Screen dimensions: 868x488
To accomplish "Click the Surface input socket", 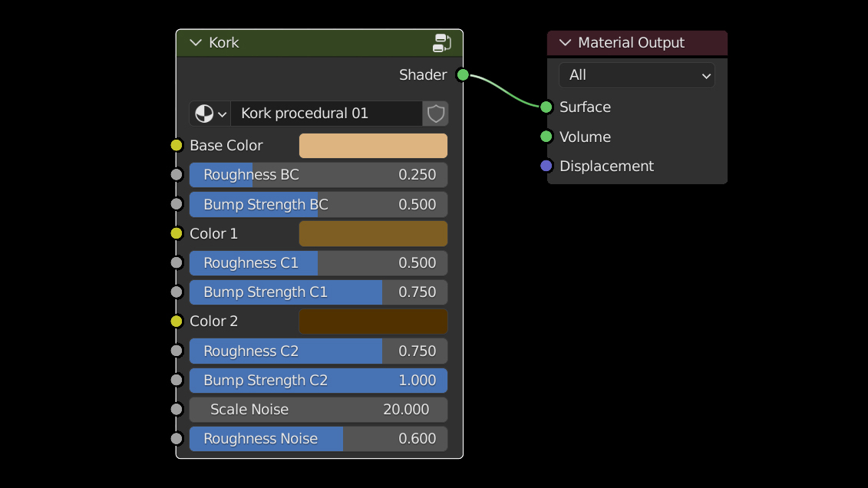I will (546, 107).
